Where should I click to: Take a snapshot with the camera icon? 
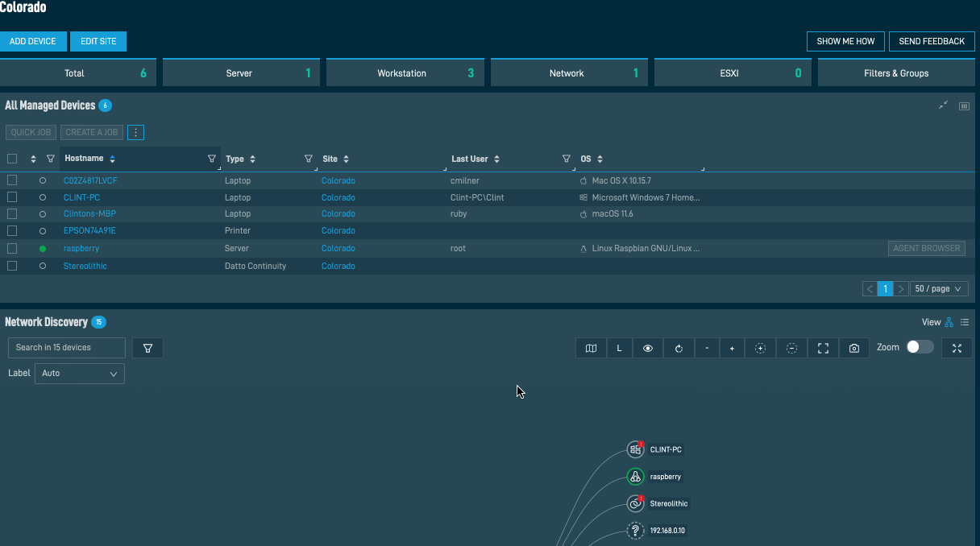(x=854, y=348)
